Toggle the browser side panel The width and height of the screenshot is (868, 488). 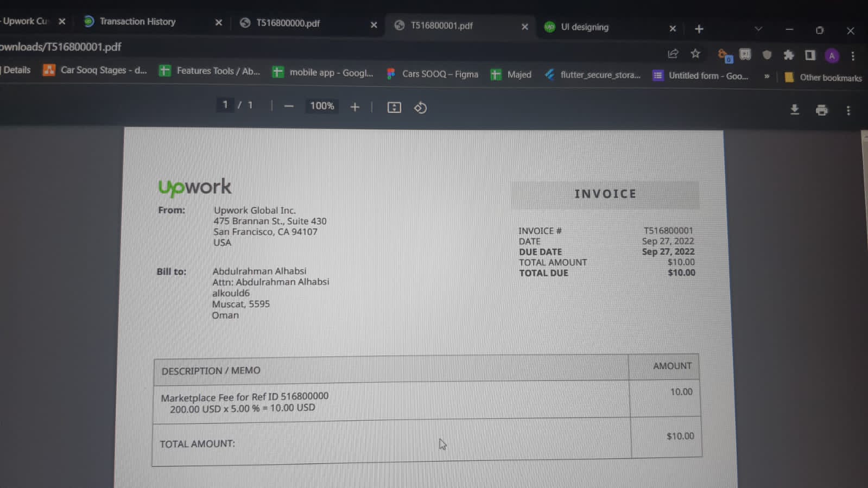[810, 55]
